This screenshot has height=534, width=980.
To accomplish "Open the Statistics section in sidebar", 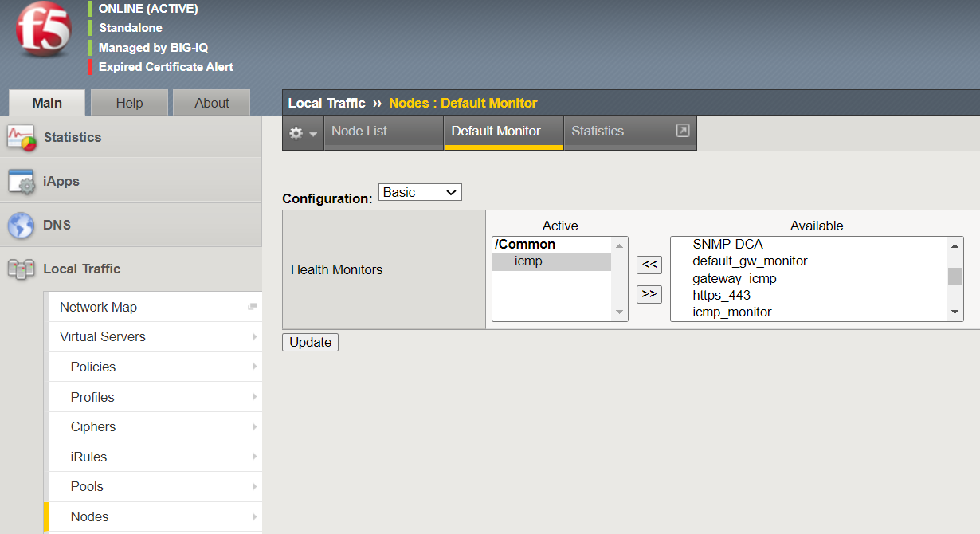I will 131,137.
